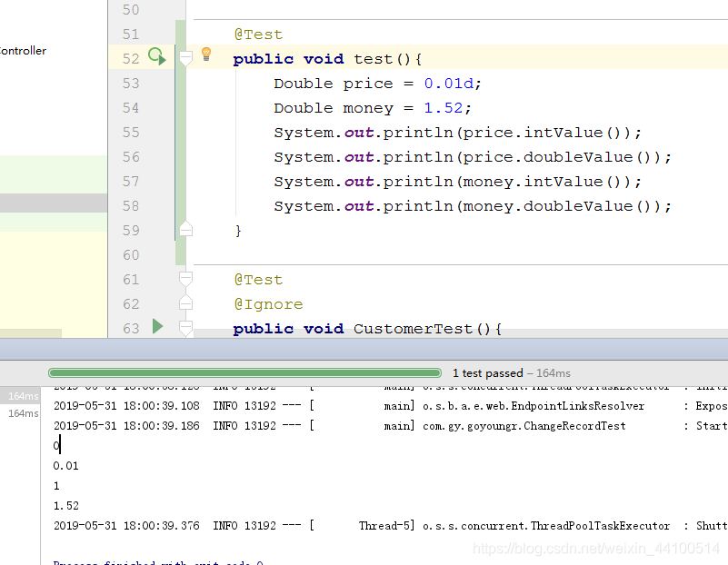Run CustomerTest using the gutter arrow at line 63

tap(159, 328)
